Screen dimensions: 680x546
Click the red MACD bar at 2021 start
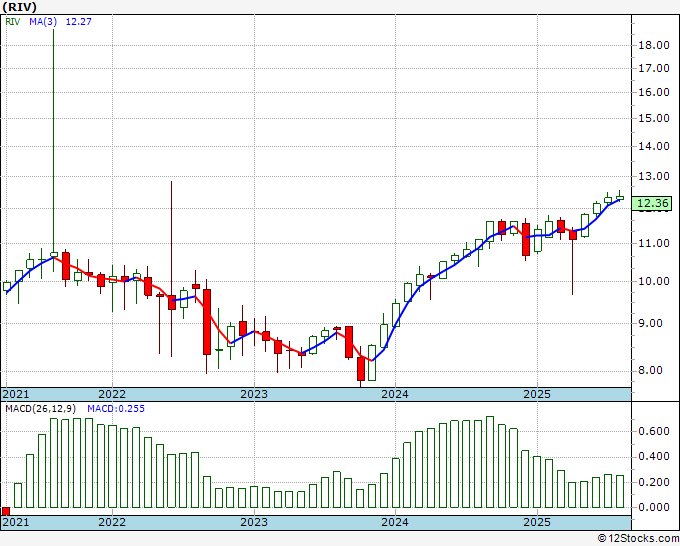click(x=6, y=511)
